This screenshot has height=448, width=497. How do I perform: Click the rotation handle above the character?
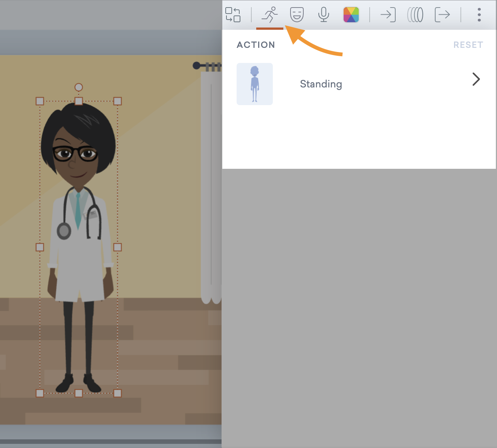(x=78, y=87)
